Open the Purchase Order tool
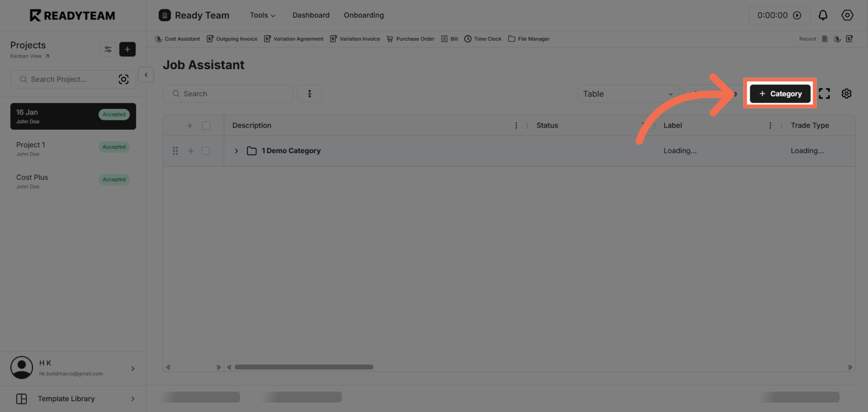This screenshot has height=412, width=868. [x=410, y=39]
